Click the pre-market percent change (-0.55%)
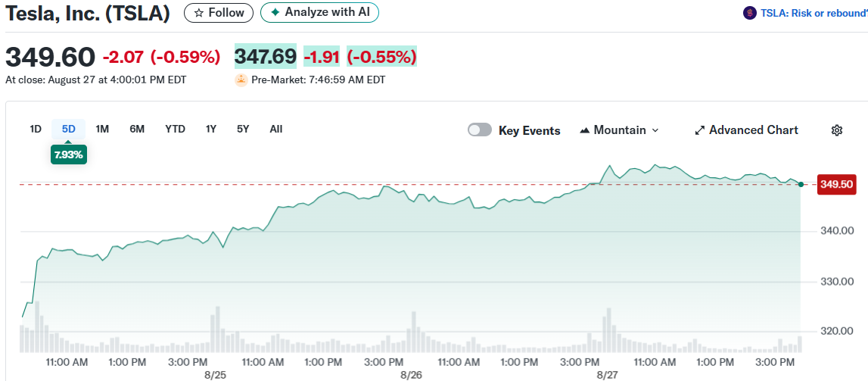The height and width of the screenshot is (381, 868). coord(381,57)
